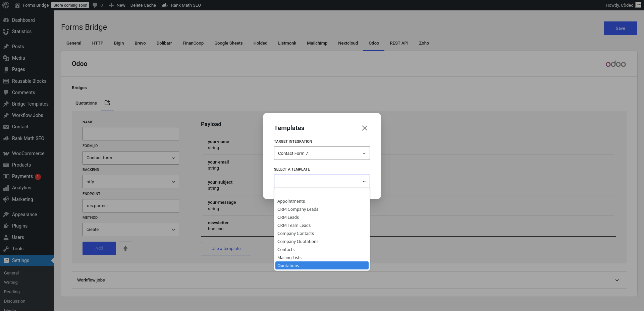Open the Contact menu in sidebar
This screenshot has height=311, width=644.
tap(27, 127)
